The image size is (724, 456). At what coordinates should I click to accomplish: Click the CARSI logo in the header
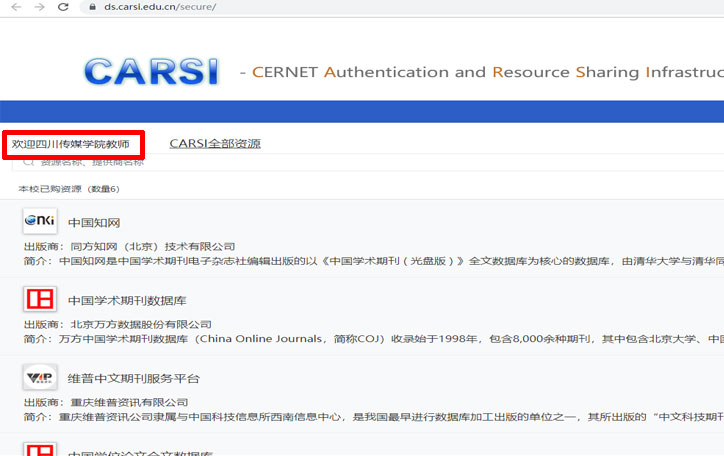[x=151, y=72]
